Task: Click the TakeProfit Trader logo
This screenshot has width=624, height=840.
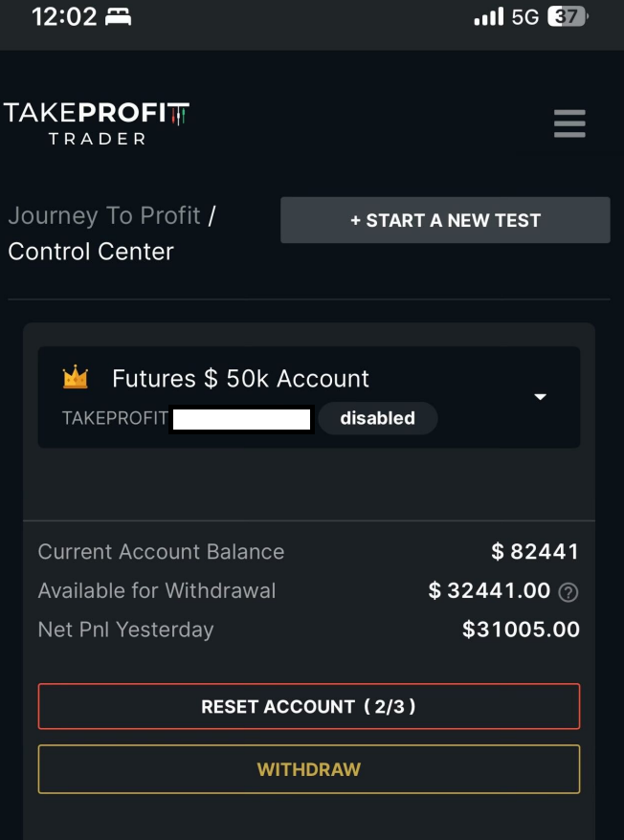Action: click(97, 123)
